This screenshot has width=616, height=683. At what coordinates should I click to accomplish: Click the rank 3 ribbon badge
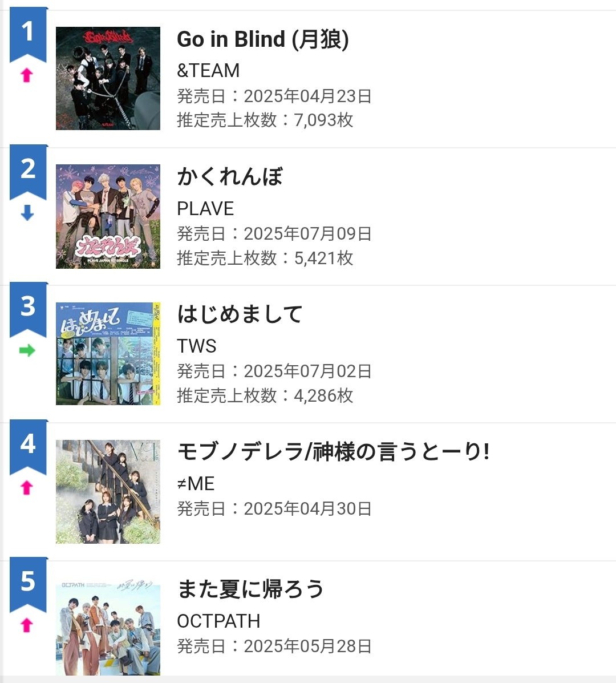pyautogui.click(x=29, y=310)
